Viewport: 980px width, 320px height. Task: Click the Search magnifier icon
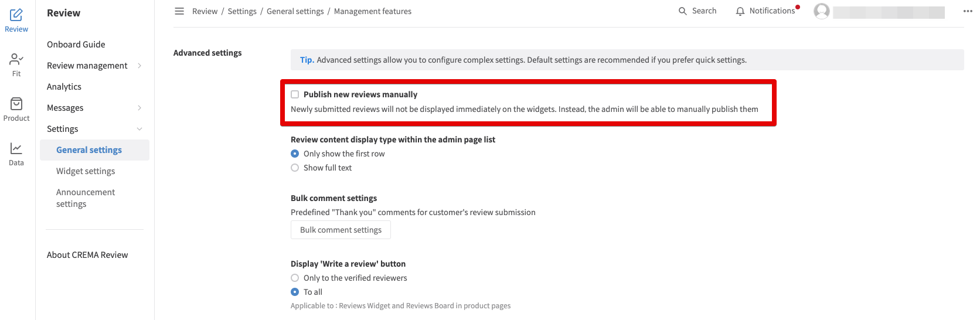tap(682, 11)
